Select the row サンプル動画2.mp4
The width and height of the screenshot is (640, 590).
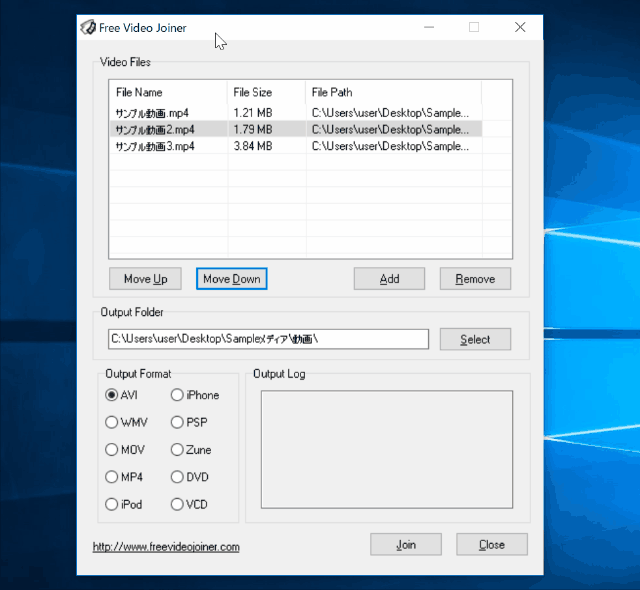(x=296, y=129)
